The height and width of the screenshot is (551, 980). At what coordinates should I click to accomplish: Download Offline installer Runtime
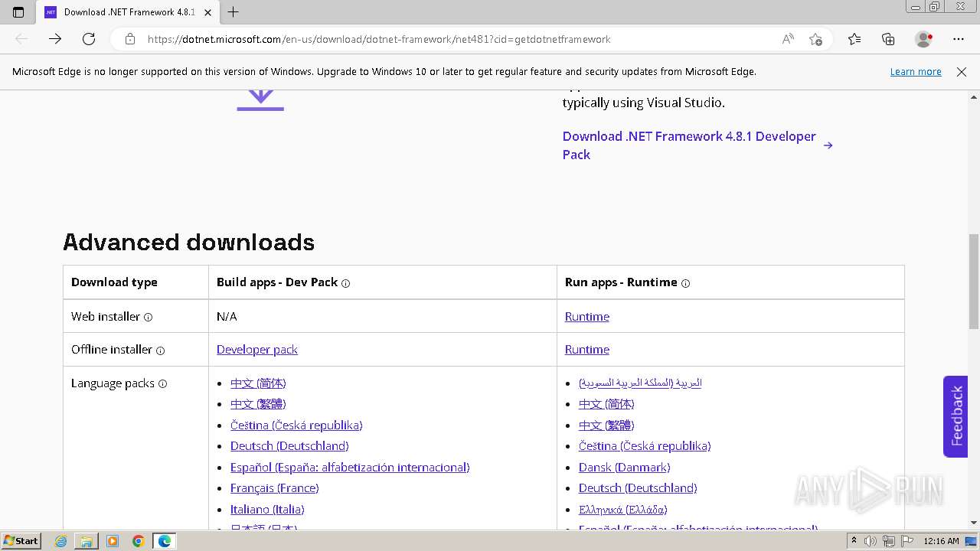(x=587, y=350)
